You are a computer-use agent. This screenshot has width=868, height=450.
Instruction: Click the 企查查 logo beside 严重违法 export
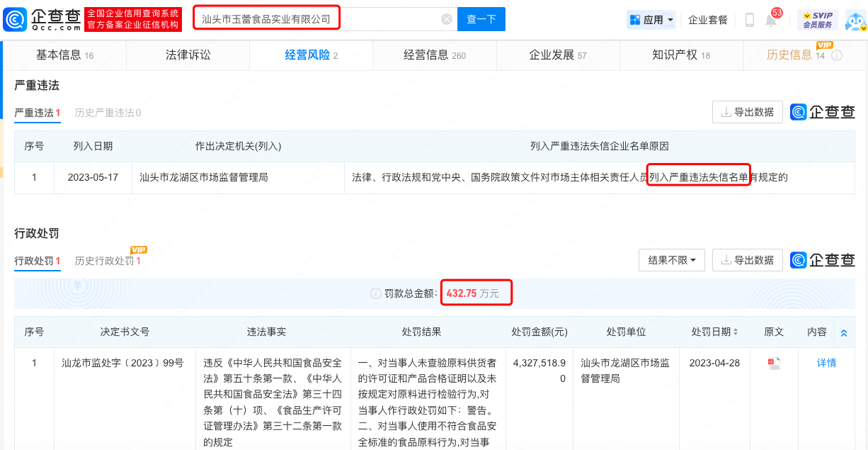[823, 112]
